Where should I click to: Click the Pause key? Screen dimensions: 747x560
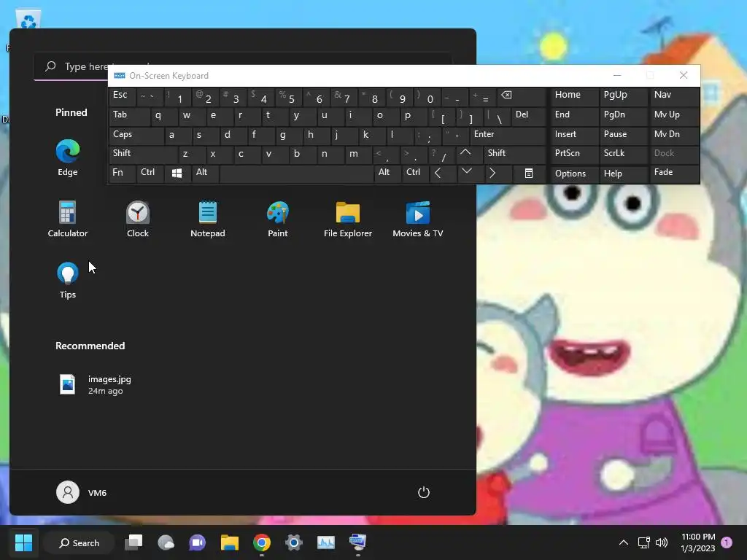623,136
